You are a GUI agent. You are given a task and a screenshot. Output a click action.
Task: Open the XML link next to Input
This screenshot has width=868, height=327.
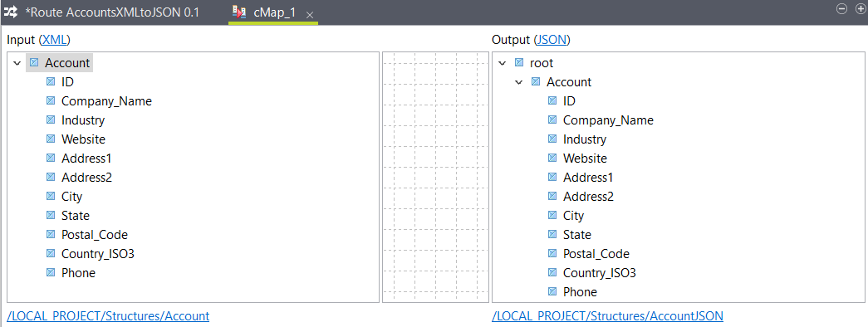(x=54, y=40)
